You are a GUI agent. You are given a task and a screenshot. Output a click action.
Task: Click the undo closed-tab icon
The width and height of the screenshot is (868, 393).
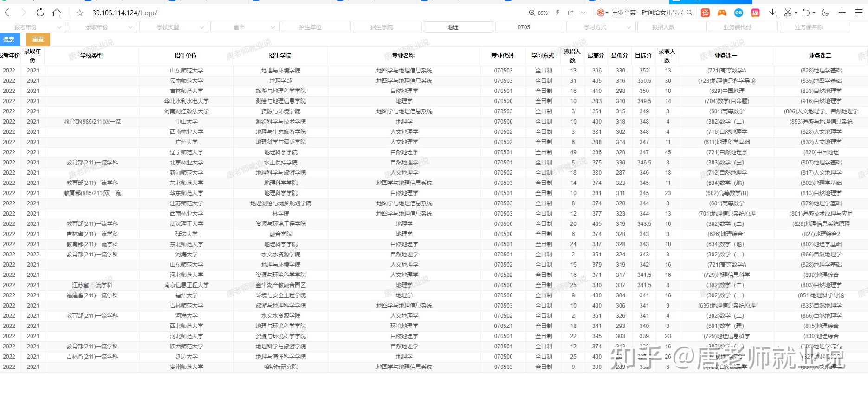[806, 13]
